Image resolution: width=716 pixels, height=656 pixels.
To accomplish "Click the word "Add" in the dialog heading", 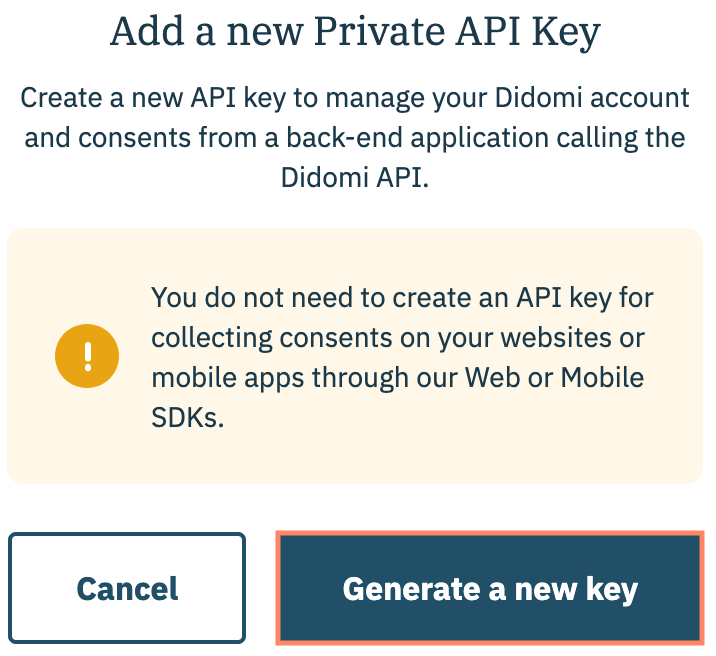I will [144, 34].
